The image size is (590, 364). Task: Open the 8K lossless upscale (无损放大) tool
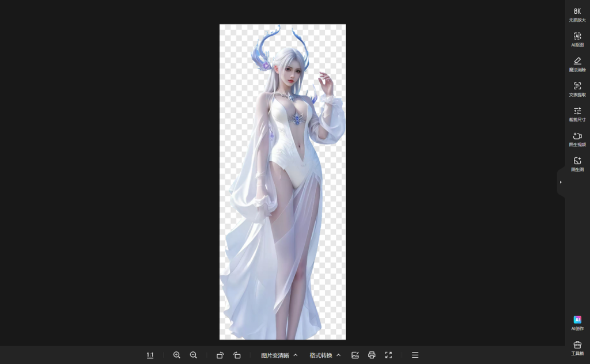[577, 14]
